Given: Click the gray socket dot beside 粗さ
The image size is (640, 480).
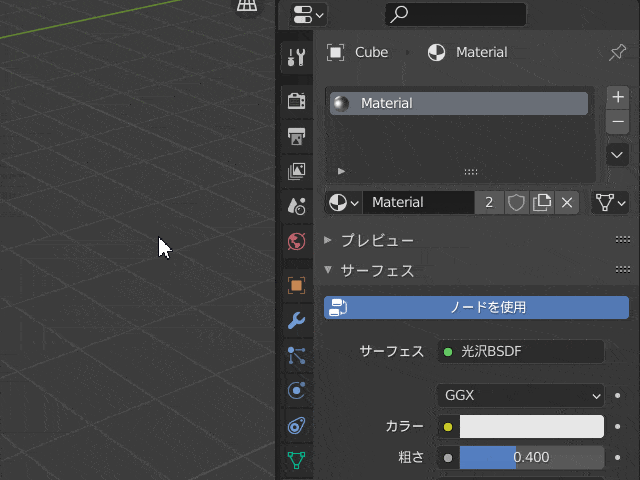Looking at the screenshot, I should coord(448,458).
